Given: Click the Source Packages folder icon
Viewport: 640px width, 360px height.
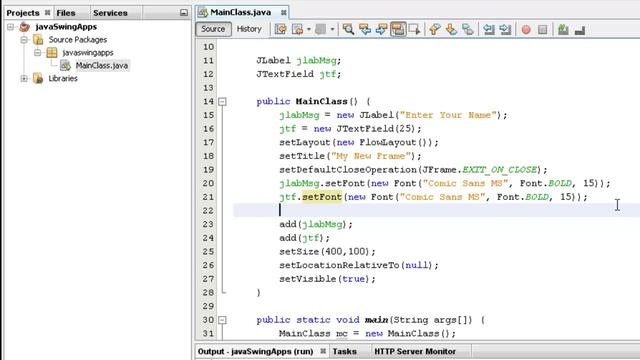Looking at the screenshot, I should click(38, 40).
